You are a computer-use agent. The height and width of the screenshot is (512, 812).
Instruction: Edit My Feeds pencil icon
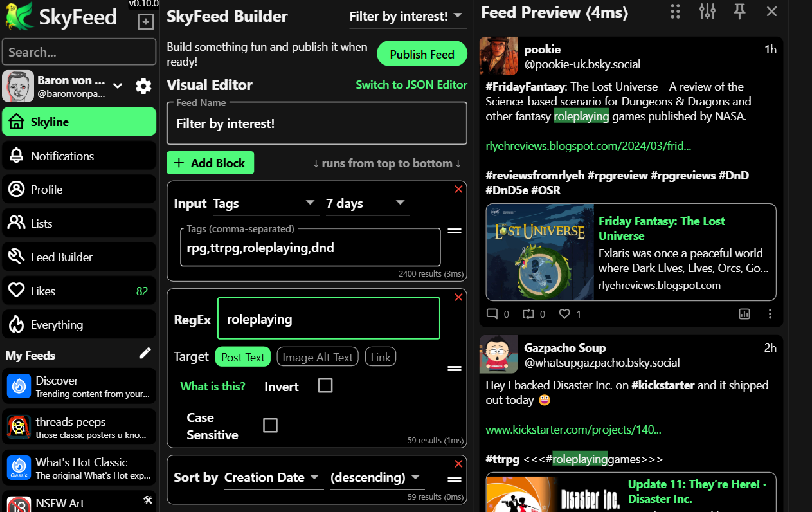click(x=145, y=353)
